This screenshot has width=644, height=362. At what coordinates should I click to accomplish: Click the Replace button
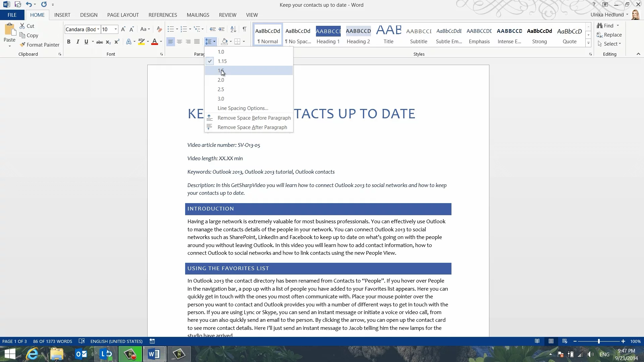click(609, 35)
